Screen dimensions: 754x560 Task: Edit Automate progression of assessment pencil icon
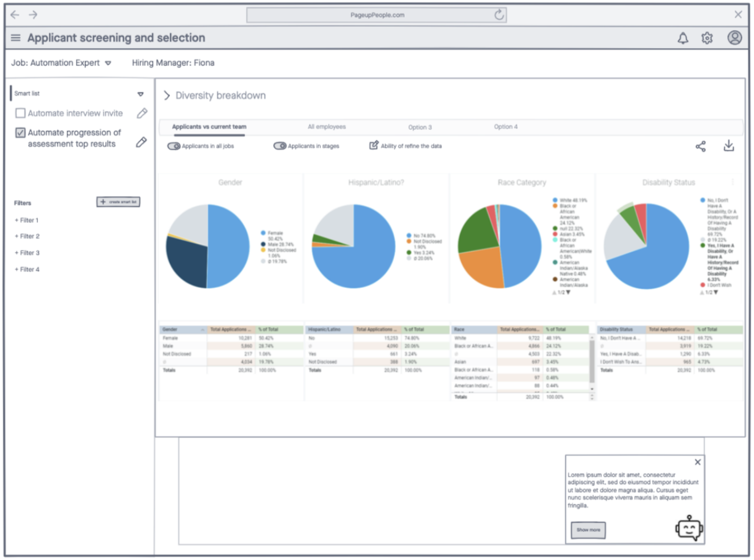(142, 142)
